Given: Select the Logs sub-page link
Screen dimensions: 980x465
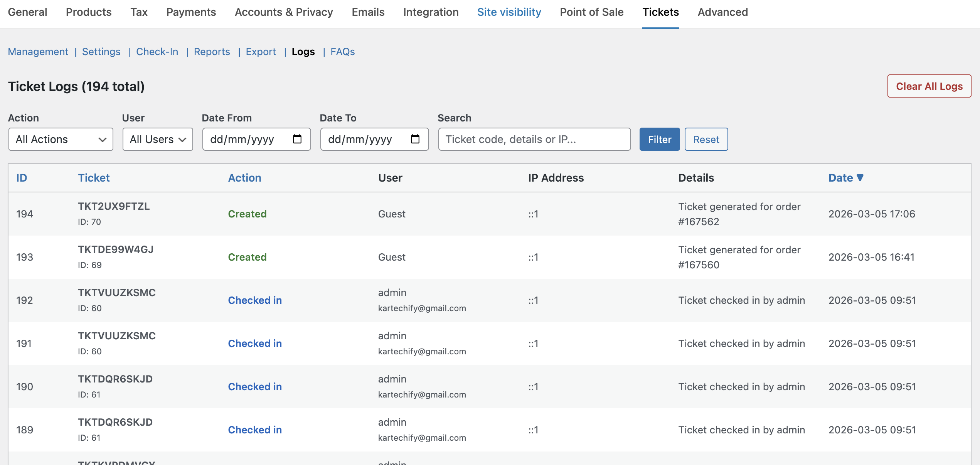Looking at the screenshot, I should [303, 52].
